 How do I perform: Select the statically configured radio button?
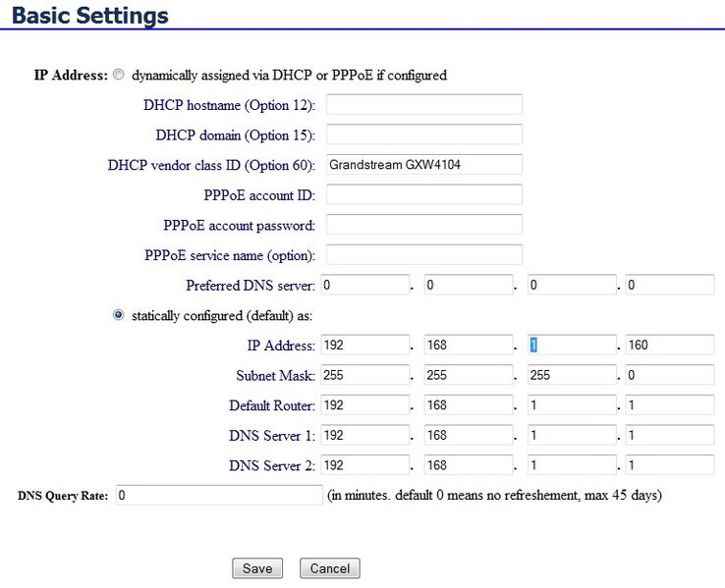119,315
